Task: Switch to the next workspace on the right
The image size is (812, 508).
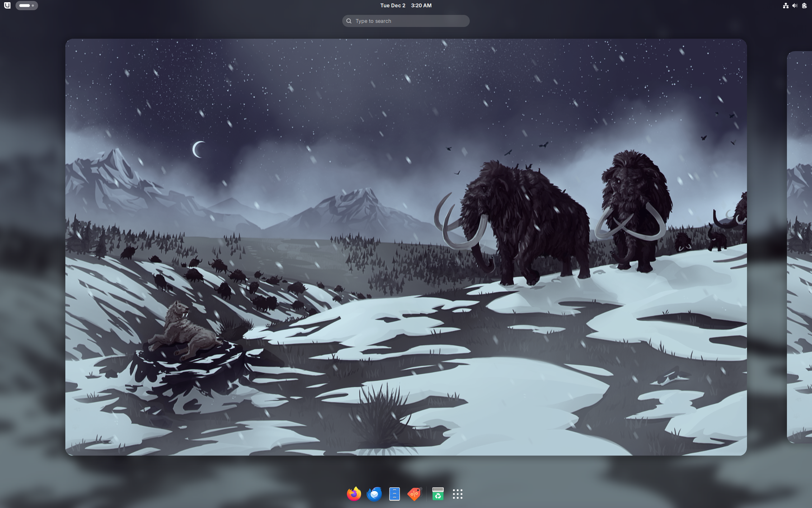Action: tap(800, 247)
